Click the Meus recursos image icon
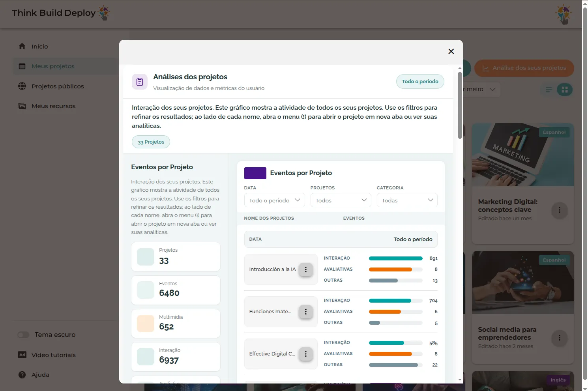Viewport: 588px width, 391px height. coord(22,106)
